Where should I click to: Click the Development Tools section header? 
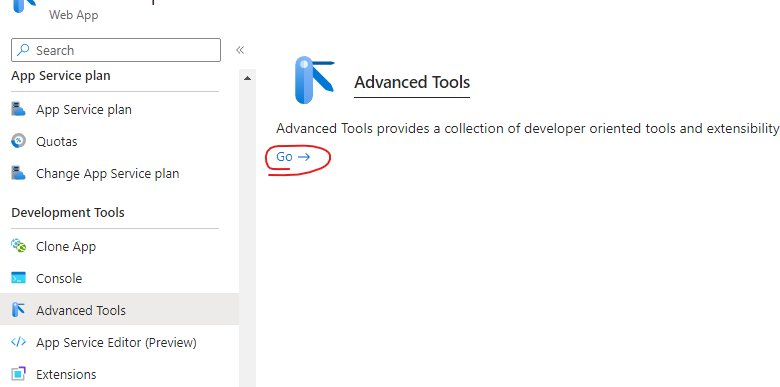68,212
